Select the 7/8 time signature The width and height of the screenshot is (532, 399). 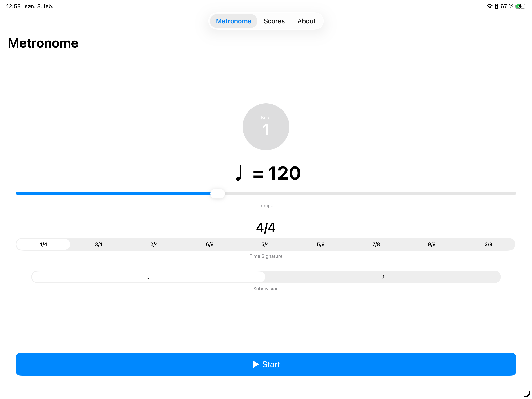coord(376,244)
